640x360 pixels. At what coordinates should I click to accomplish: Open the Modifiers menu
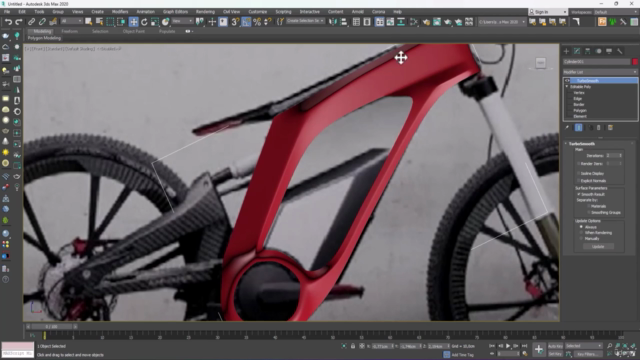coord(120,12)
